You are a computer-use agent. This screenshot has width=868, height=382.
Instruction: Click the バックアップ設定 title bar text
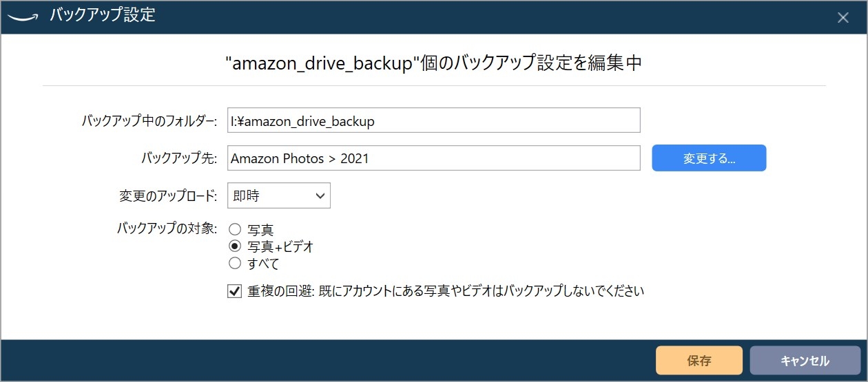click(102, 17)
